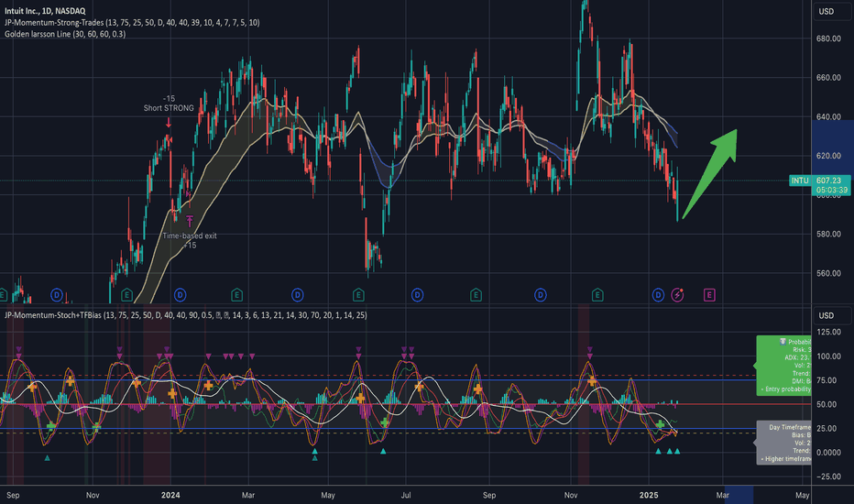Open the earnings marker of late February 2024
Image resolution: width=854 pixels, height=504 pixels.
pyautogui.click(x=237, y=295)
